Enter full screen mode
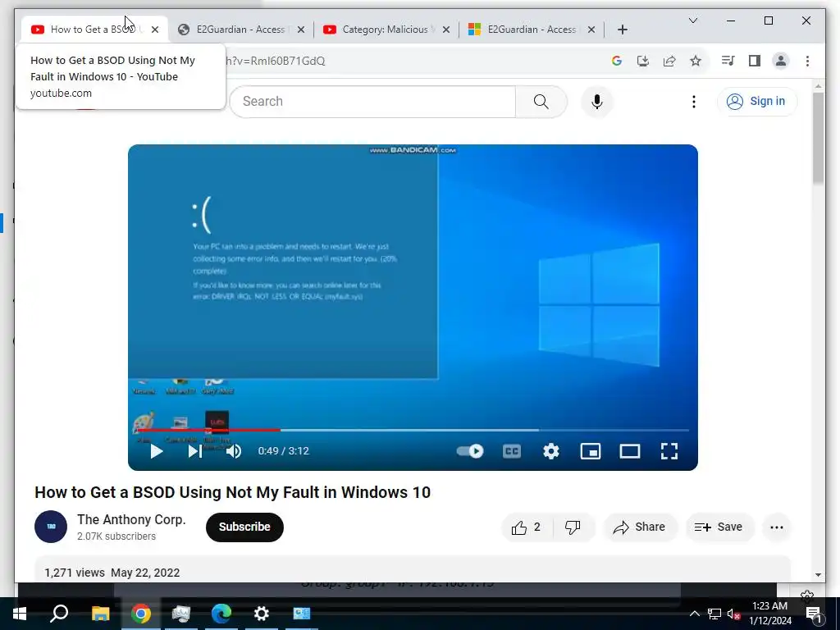 pos(669,451)
